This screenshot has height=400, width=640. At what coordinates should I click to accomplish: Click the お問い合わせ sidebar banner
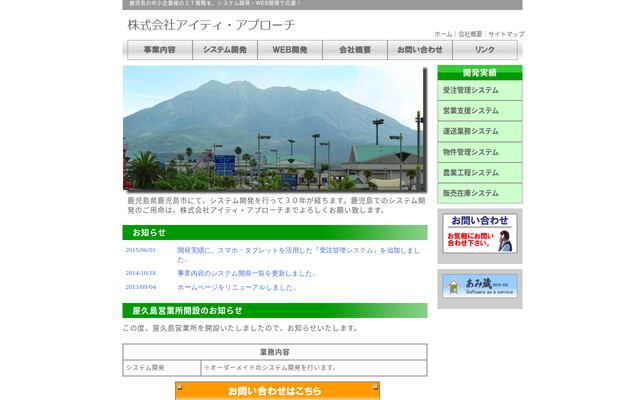pyautogui.click(x=480, y=233)
